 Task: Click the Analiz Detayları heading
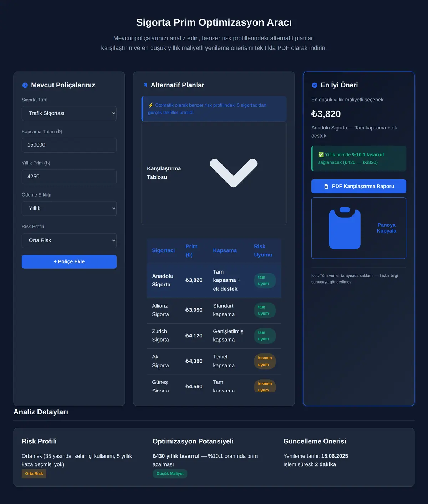pos(41,412)
